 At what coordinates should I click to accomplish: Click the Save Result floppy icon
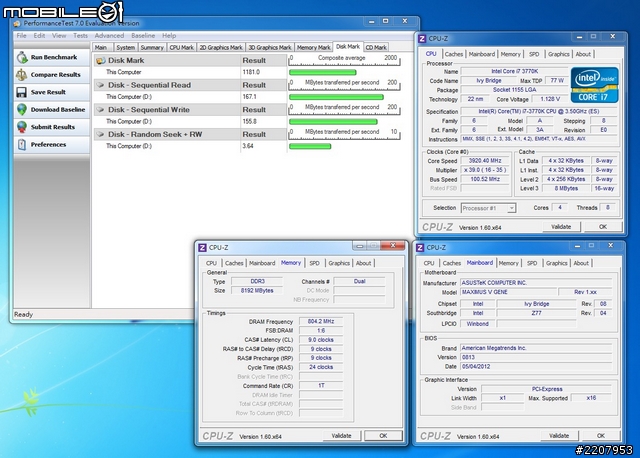point(22,92)
